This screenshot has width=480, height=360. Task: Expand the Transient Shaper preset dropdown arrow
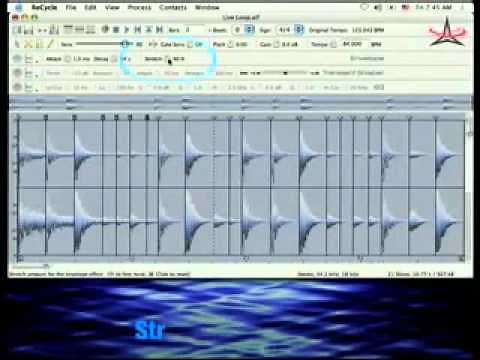point(37,76)
